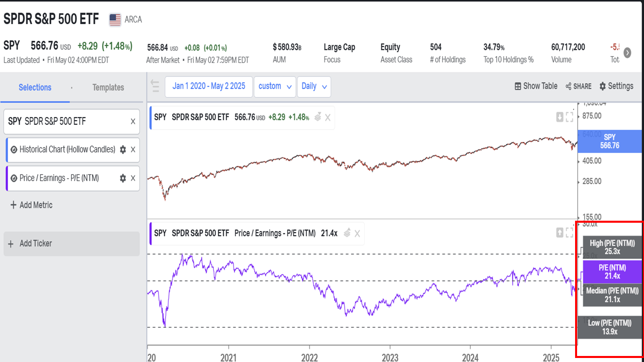Click the collapse sidebar icon beside date range
Screen dimensions: 644x362
click(x=155, y=86)
